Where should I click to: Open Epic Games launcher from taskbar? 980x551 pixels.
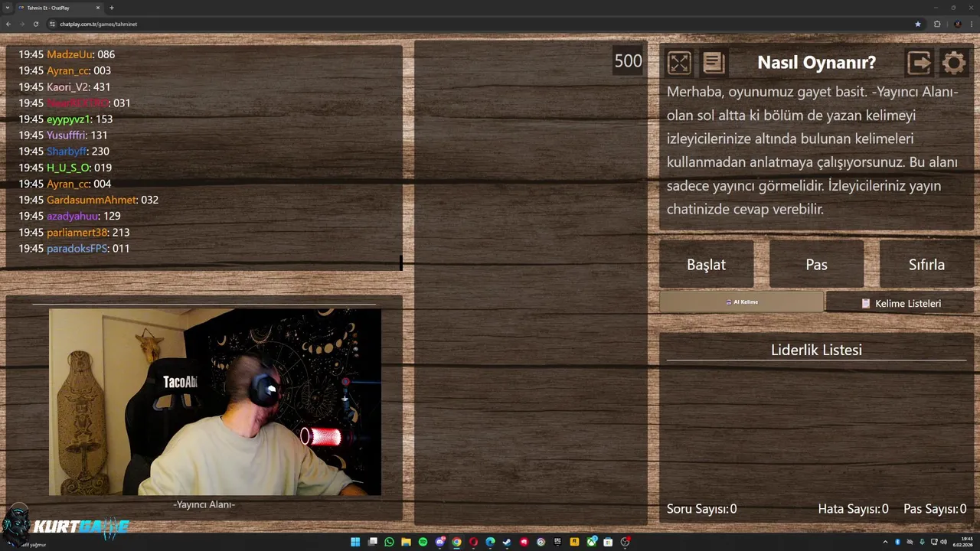(x=557, y=542)
